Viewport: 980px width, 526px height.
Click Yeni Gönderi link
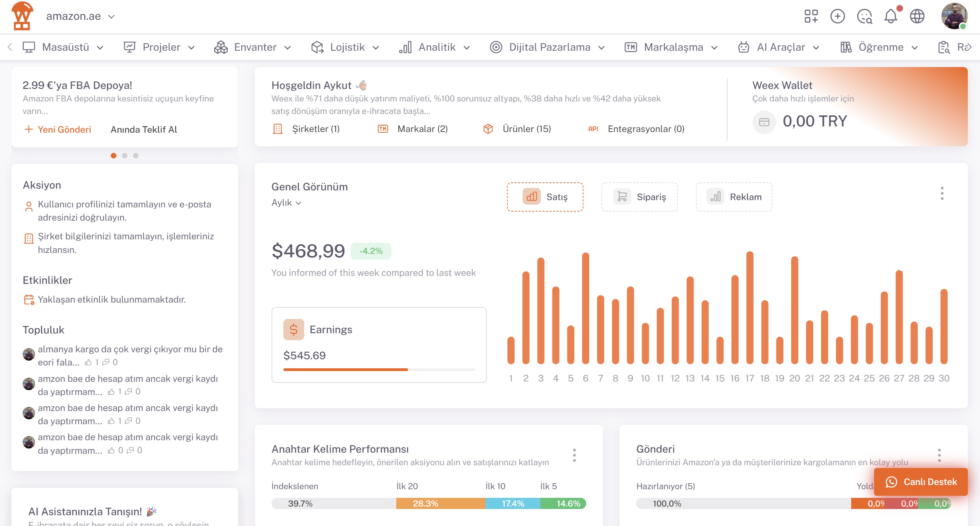coord(58,129)
